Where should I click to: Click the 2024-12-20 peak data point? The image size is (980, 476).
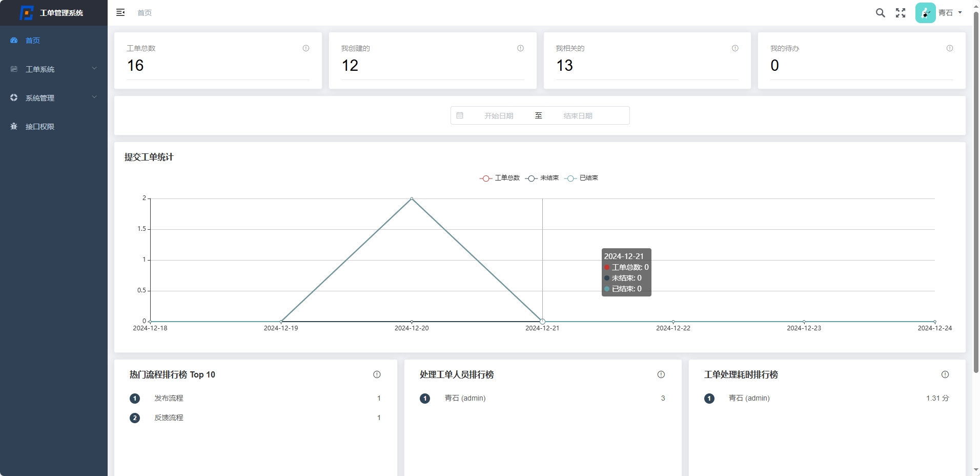point(412,199)
